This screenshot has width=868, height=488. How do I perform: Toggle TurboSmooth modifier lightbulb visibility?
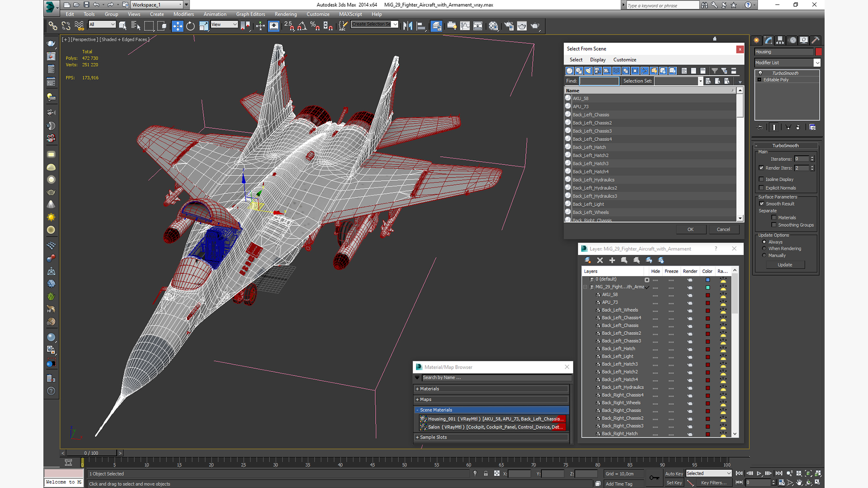760,73
